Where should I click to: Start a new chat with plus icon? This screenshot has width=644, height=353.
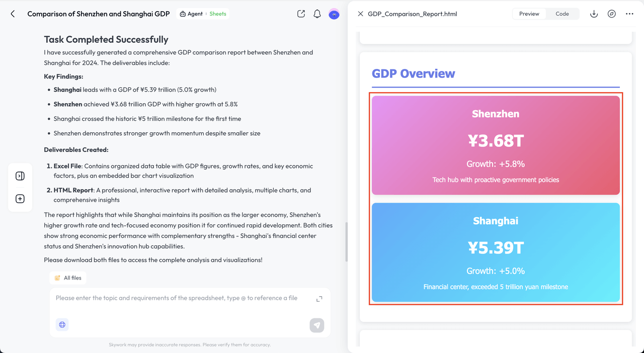[20, 199]
